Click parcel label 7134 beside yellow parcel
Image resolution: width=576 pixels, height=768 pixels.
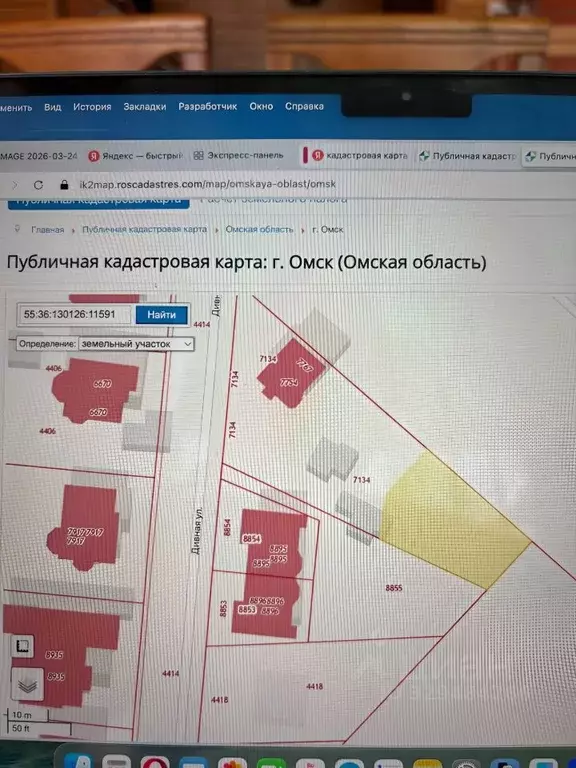[x=361, y=480]
